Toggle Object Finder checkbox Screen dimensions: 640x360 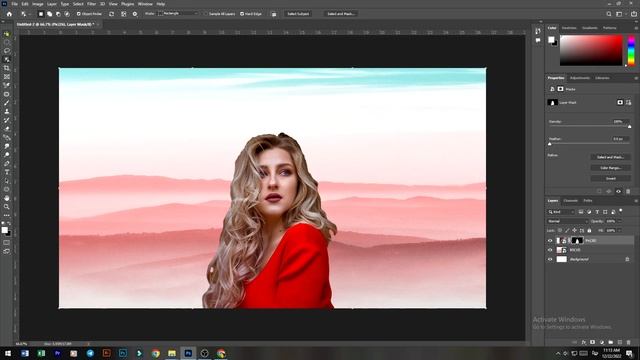[79, 14]
